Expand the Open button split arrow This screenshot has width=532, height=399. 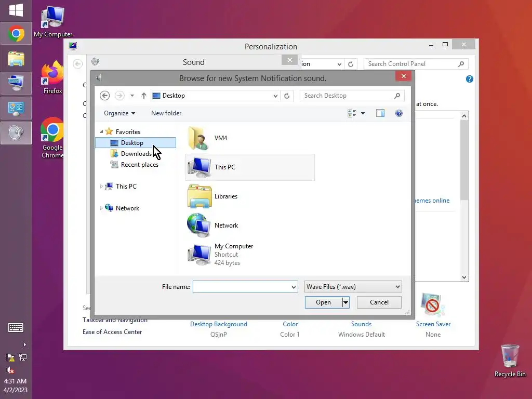point(345,302)
